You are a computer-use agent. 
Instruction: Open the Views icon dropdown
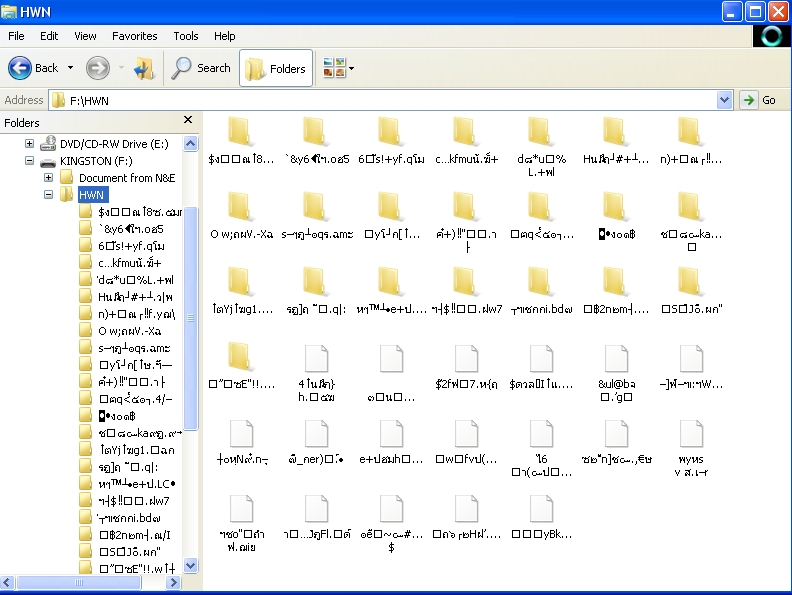pos(338,68)
